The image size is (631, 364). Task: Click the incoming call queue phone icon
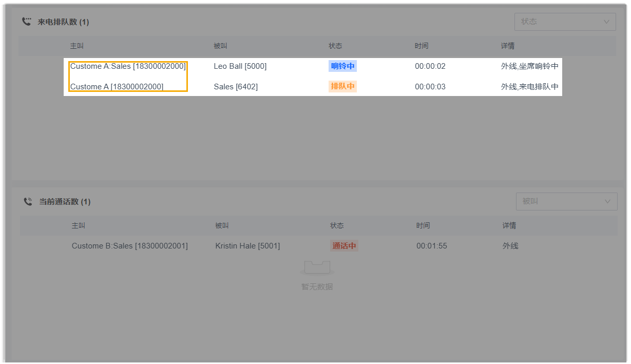26,22
